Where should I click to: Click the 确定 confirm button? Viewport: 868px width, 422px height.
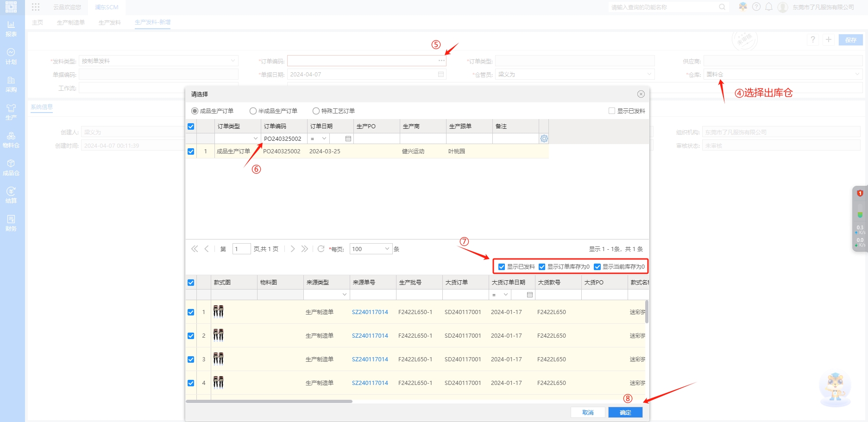click(625, 412)
